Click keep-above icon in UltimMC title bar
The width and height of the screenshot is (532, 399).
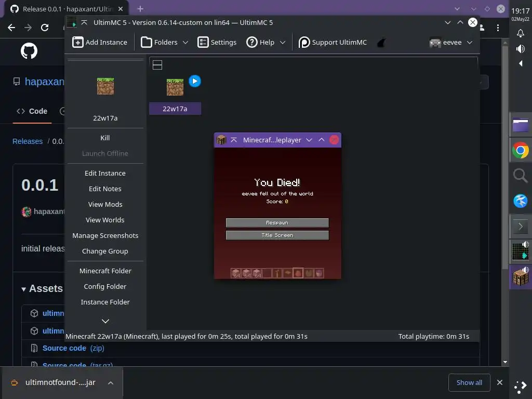click(x=84, y=22)
